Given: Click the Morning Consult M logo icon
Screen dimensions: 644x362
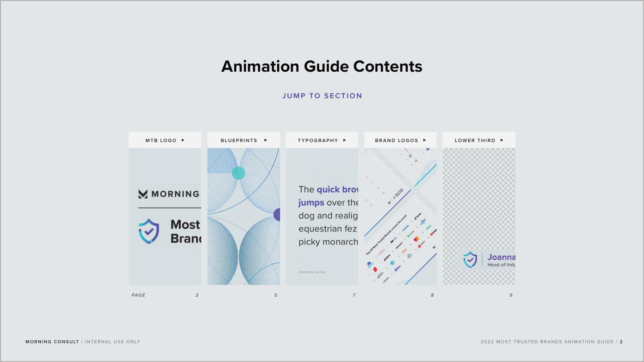Looking at the screenshot, I should [143, 194].
